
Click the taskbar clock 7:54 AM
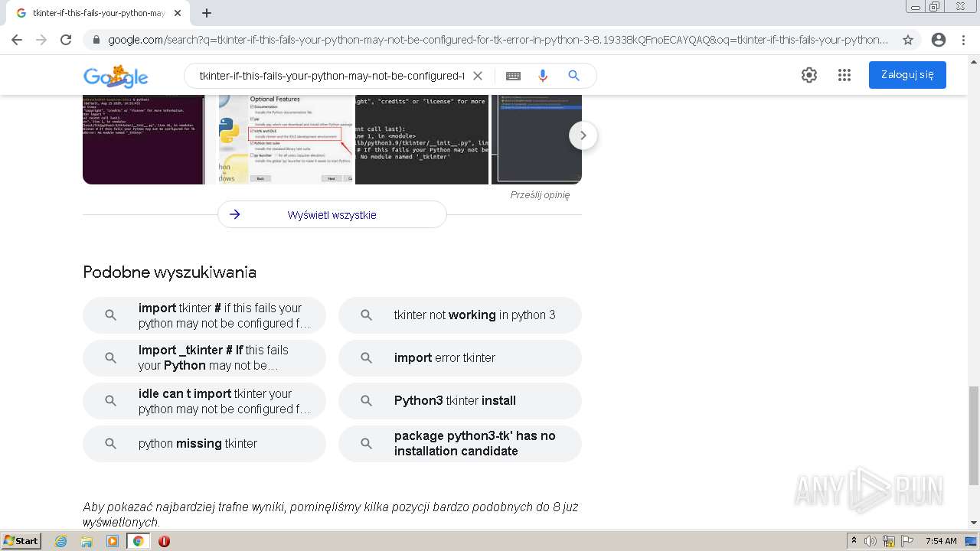click(940, 541)
